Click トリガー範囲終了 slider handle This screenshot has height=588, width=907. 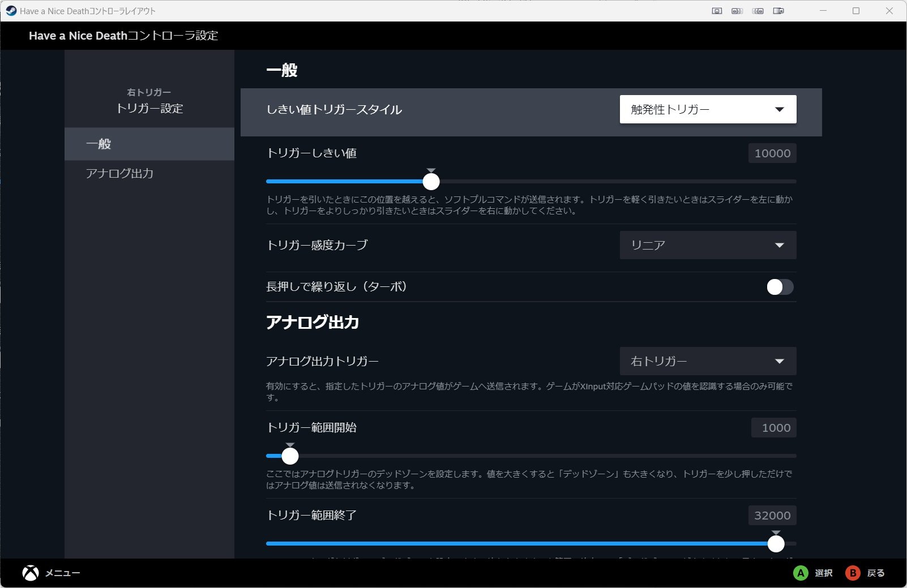(776, 543)
